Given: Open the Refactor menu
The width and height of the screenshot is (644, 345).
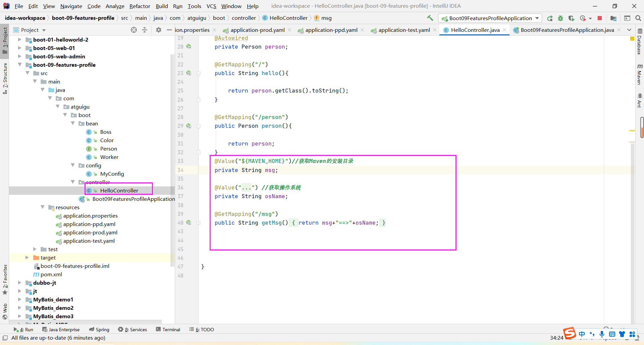Looking at the screenshot, I should pyautogui.click(x=140, y=6).
